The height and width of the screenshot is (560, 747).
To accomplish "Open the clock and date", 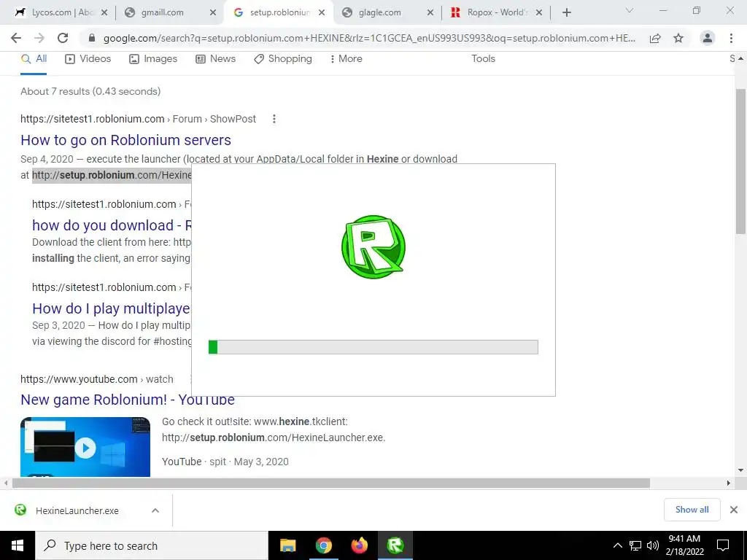I will click(684, 545).
